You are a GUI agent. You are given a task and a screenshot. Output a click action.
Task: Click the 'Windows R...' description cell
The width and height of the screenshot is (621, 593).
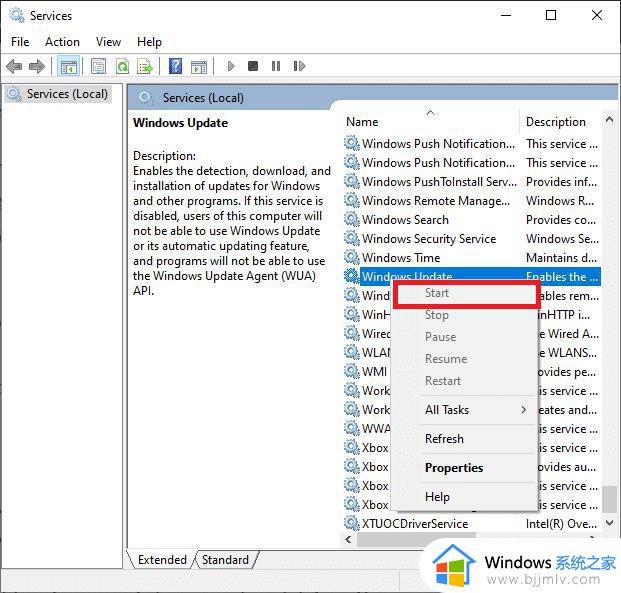pos(560,200)
